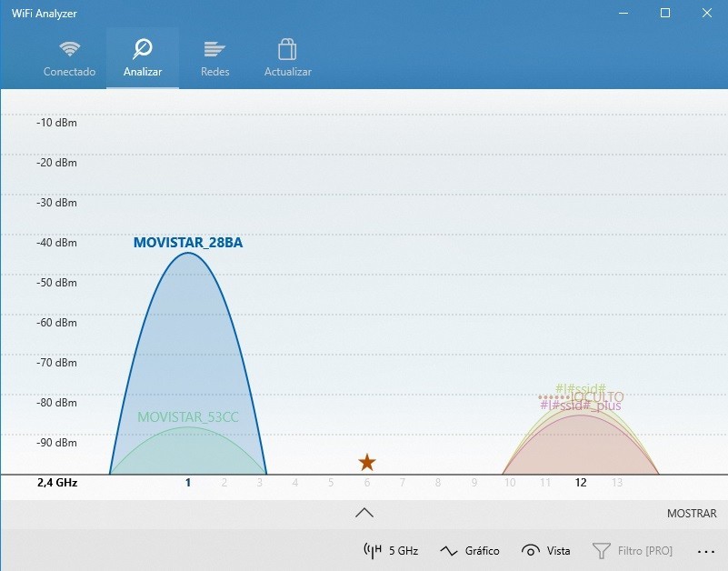This screenshot has height=571, width=728.
Task: Click the -90 dBm axis label
Action: (x=56, y=443)
